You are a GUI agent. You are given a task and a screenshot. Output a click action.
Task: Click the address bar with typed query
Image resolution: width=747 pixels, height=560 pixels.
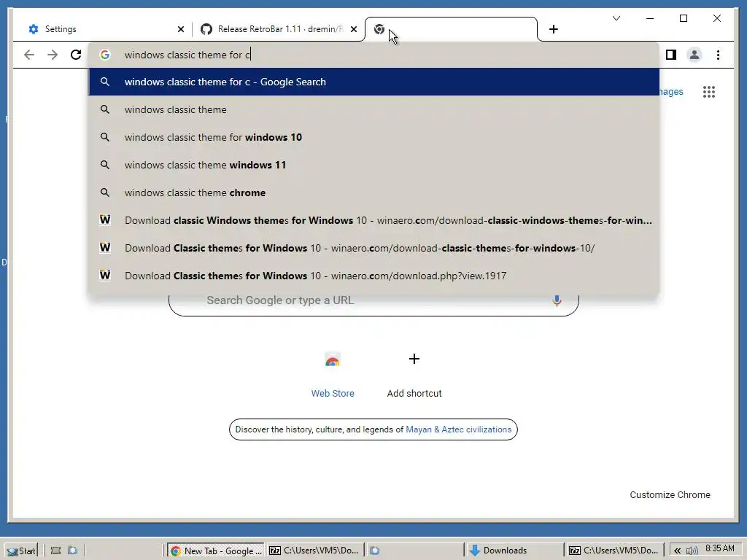coord(373,55)
